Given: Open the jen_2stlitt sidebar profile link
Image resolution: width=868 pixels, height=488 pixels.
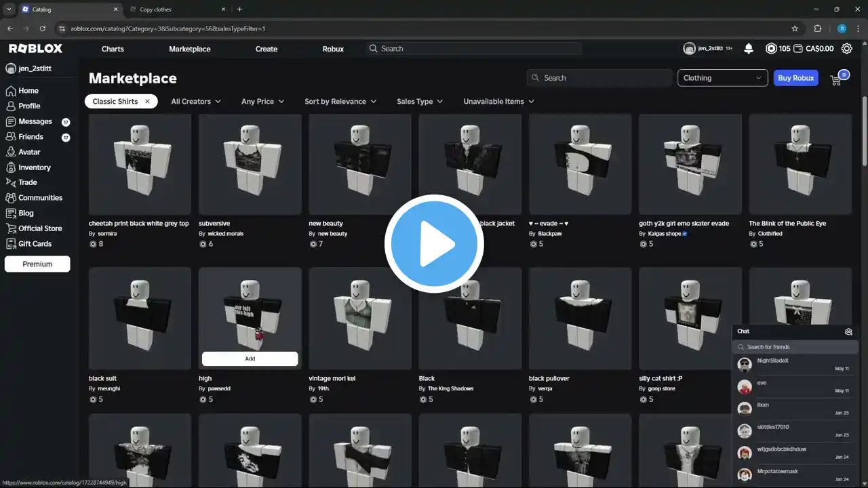Looking at the screenshot, I should 28,68.
